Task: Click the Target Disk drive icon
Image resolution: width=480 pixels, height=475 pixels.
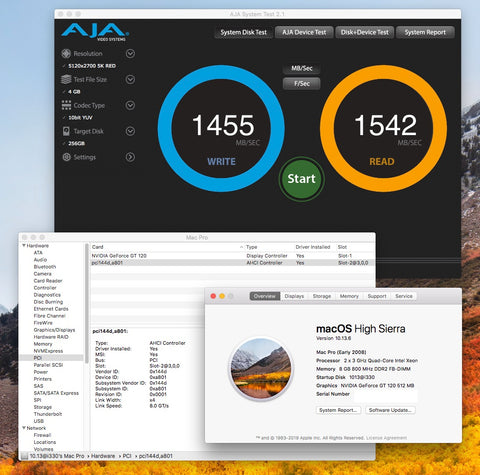Action: [x=66, y=131]
